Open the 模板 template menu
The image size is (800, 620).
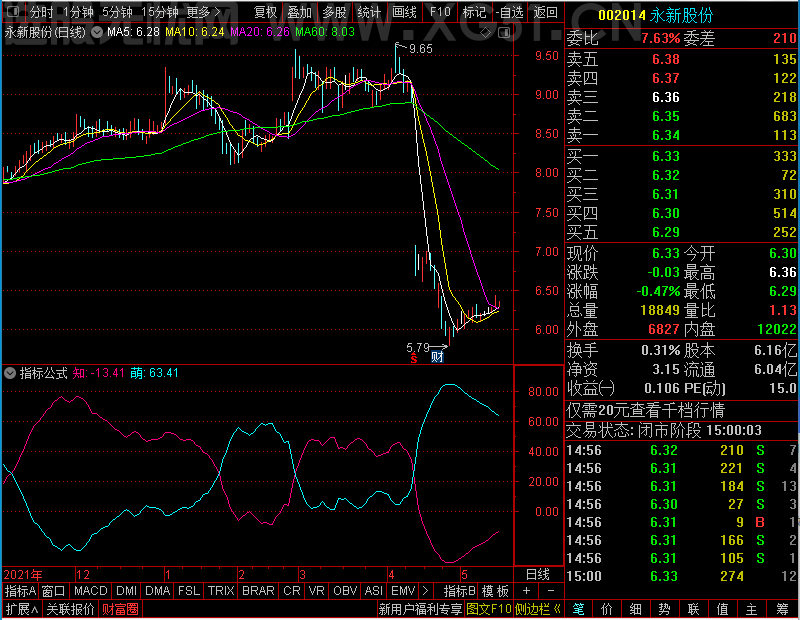(495, 591)
